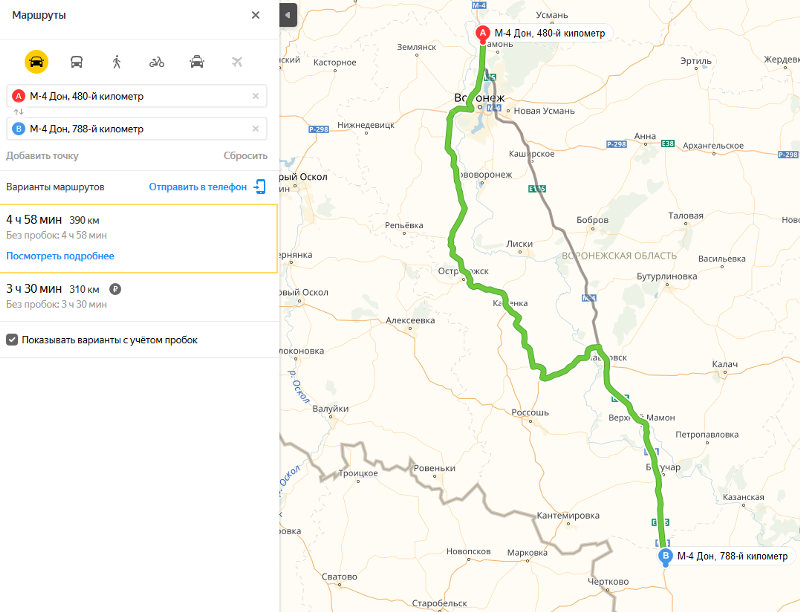
Task: Click the blue B marker on map
Action: click(x=665, y=557)
